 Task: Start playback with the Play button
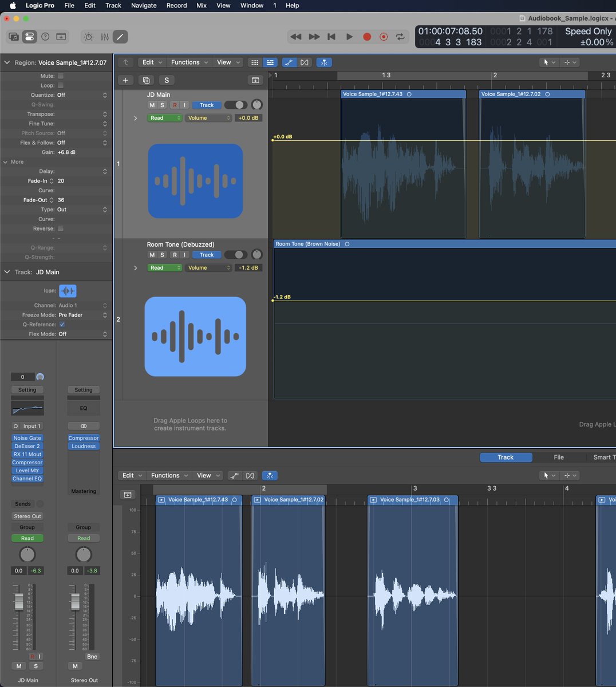[349, 37]
